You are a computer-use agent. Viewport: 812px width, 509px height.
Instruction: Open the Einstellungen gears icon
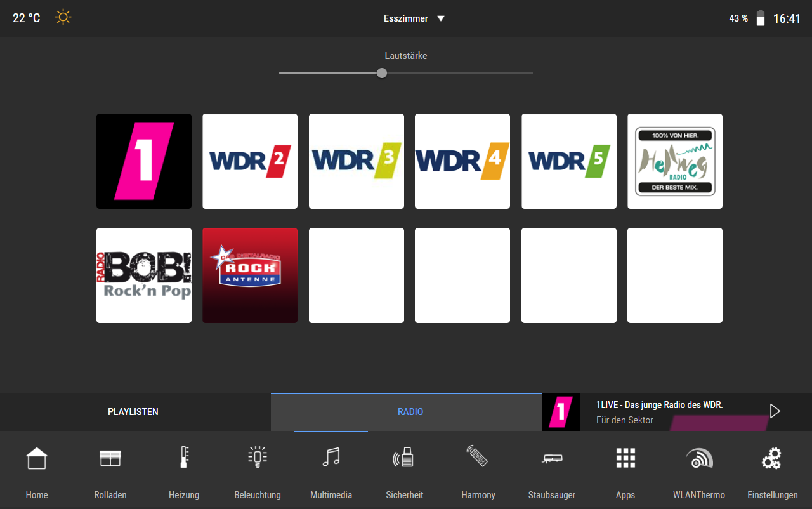point(772,458)
